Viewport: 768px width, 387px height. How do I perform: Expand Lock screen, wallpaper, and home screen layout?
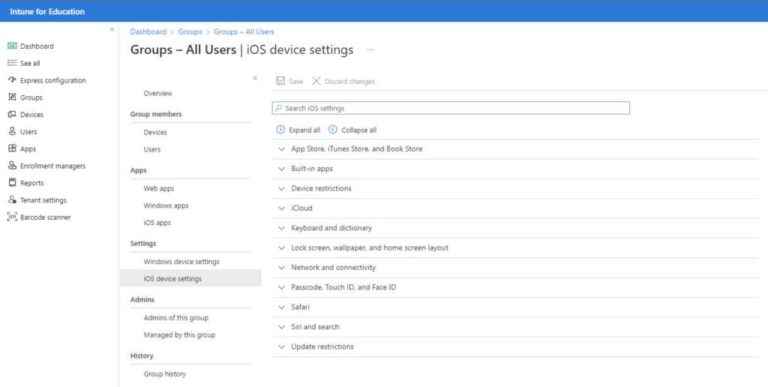point(515,248)
